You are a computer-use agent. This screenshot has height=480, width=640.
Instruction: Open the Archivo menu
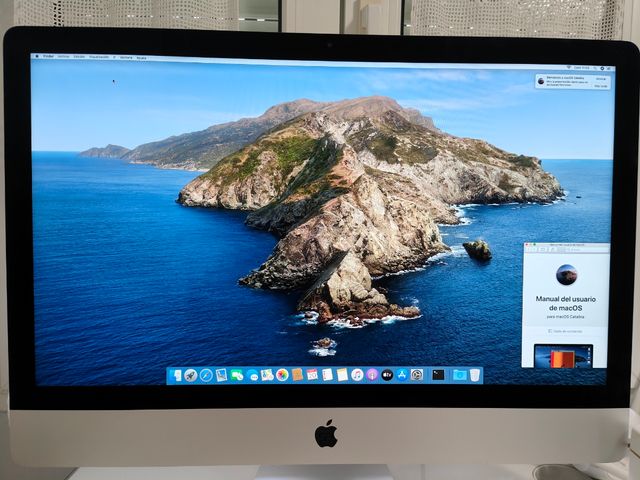63,57
